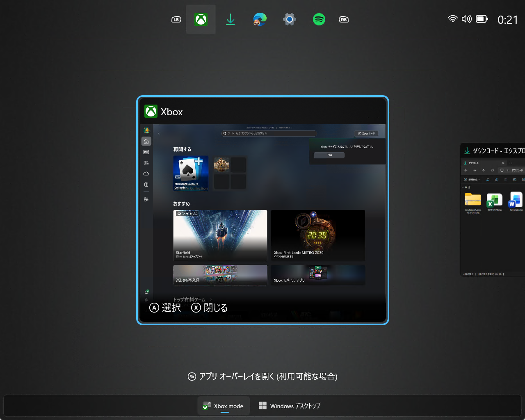
Task: Click the clock showing 0:21
Action: [x=508, y=20]
